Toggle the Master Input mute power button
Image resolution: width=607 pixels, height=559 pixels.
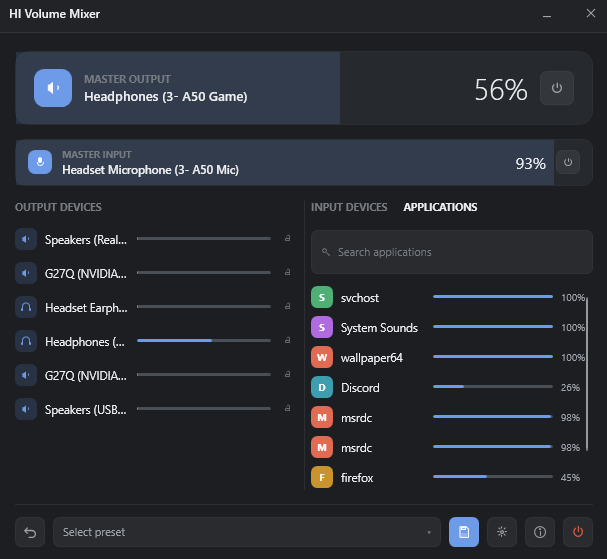(568, 162)
